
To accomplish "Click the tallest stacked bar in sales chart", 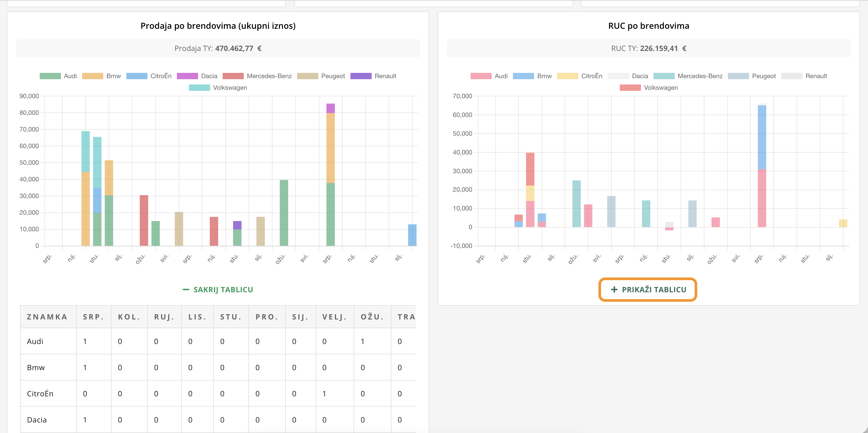I will click(331, 175).
